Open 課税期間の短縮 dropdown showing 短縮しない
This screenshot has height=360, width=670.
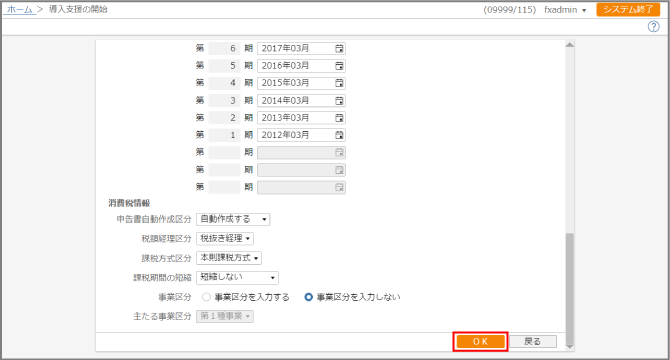pyautogui.click(x=237, y=278)
